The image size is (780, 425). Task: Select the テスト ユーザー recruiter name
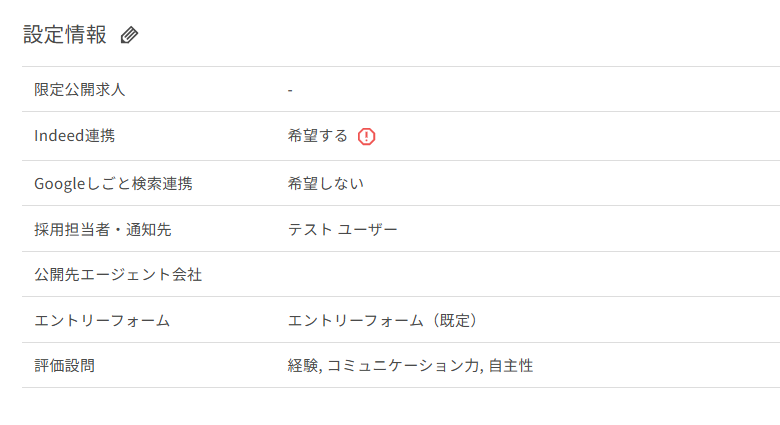(343, 229)
